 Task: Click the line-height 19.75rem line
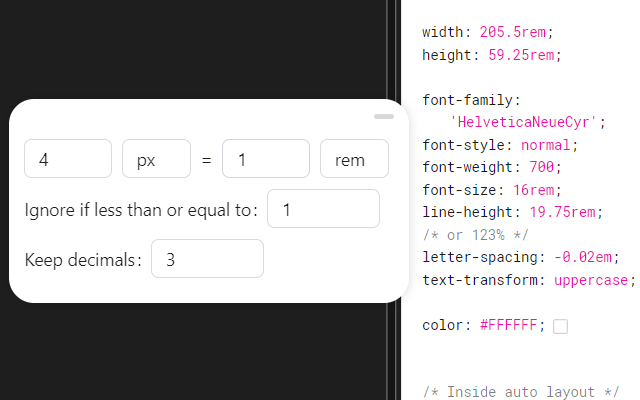[x=511, y=212]
